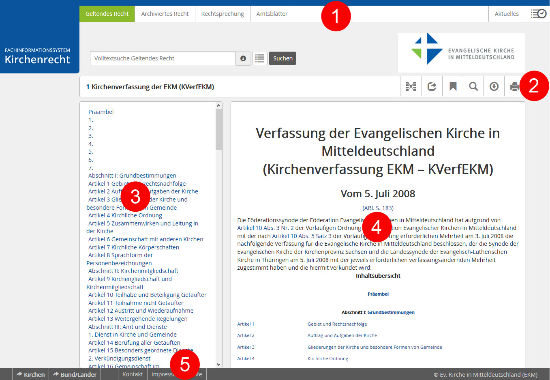The width and height of the screenshot is (550, 380).
Task: Click the outline scrollbar down arrow
Action: 219,365
